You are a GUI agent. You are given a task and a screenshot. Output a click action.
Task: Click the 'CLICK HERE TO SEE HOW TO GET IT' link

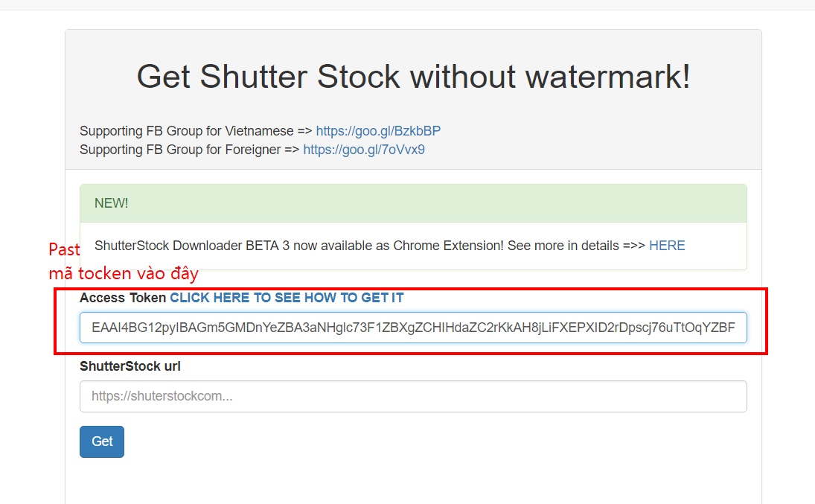coord(287,298)
